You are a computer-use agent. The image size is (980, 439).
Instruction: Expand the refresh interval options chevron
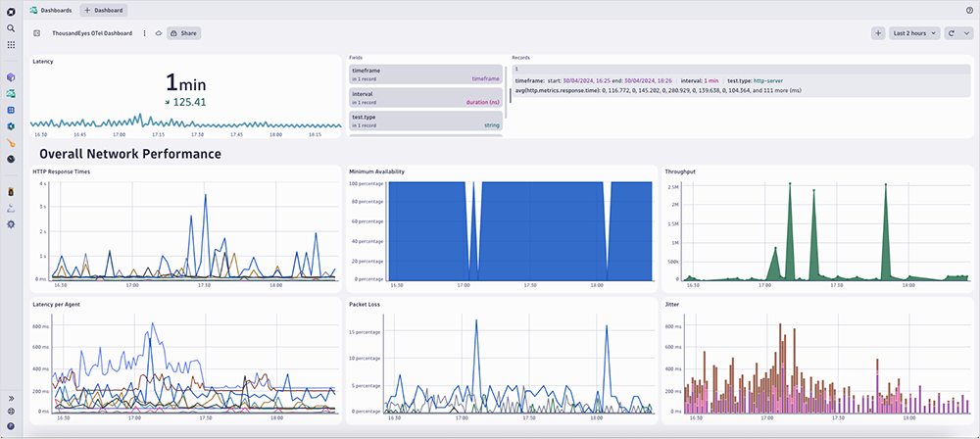point(966,32)
